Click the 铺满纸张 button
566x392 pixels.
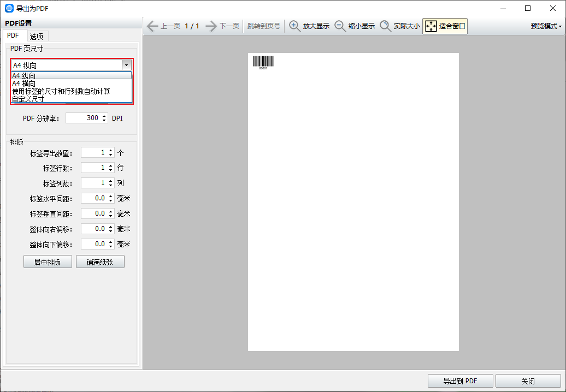click(100, 262)
